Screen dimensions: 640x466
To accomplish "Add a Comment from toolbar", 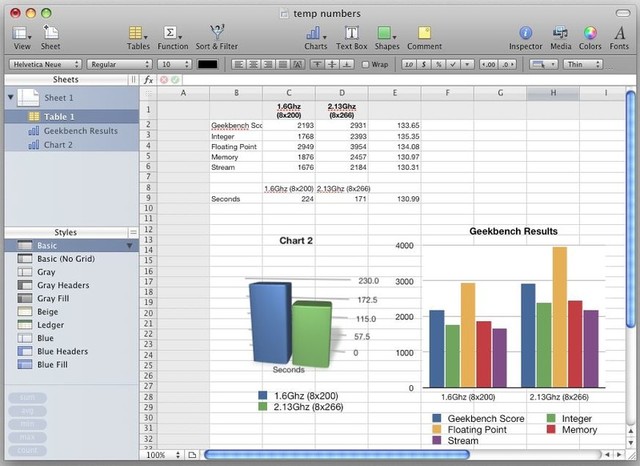I will [424, 38].
